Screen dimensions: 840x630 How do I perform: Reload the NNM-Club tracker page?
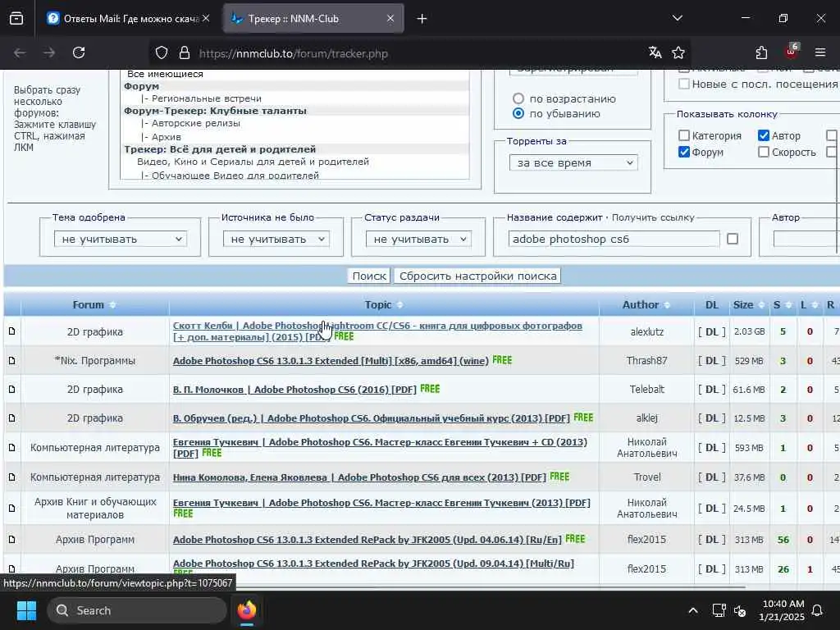tap(79, 52)
